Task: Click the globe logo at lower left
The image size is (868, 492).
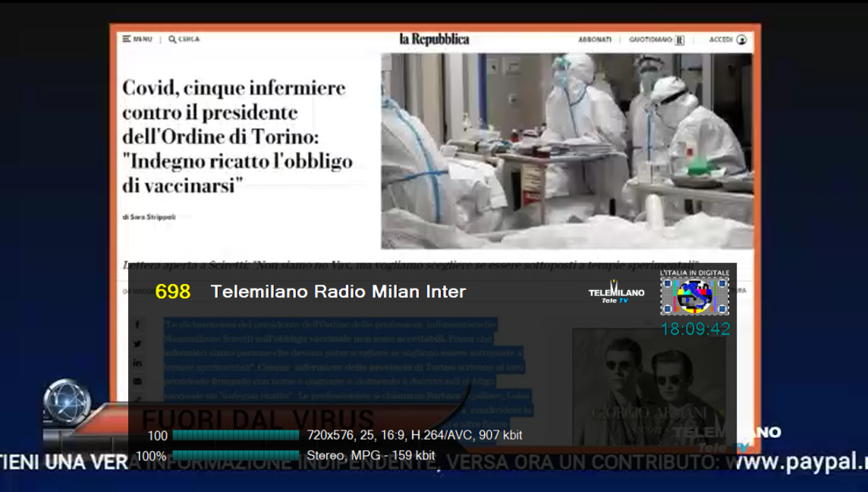Action: click(x=67, y=400)
